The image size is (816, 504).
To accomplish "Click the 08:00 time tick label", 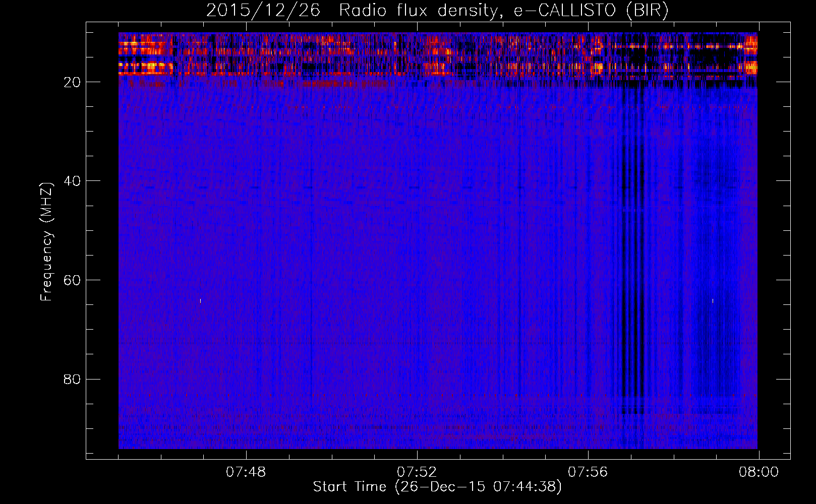I will [759, 472].
